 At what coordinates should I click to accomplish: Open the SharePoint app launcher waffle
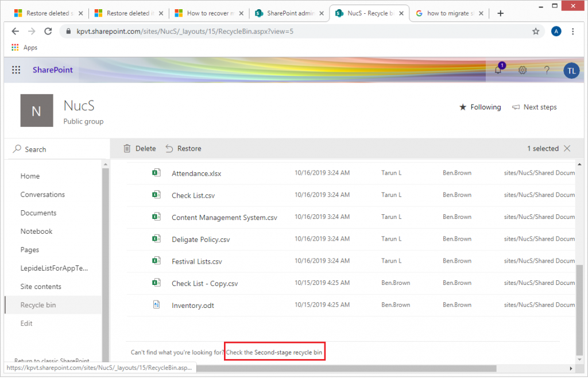click(x=16, y=70)
